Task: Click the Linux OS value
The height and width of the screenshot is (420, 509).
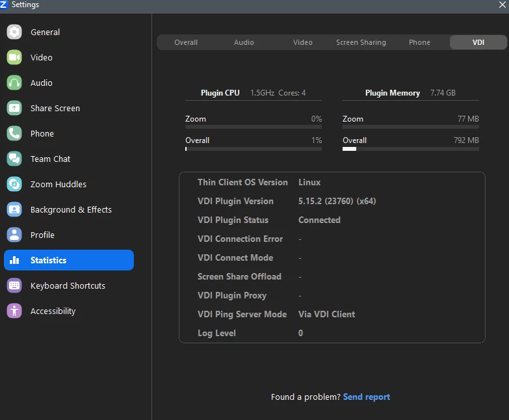Action: [x=309, y=183]
